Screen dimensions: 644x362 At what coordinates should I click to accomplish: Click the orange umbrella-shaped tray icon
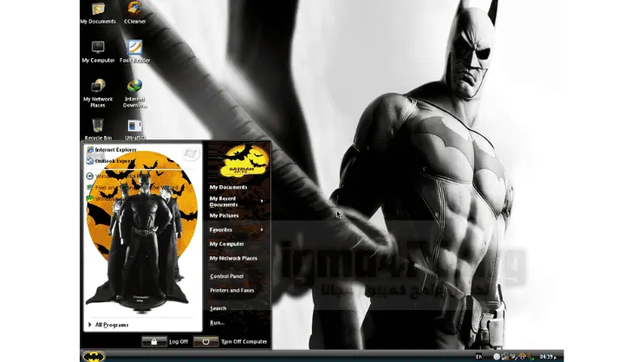tap(522, 356)
